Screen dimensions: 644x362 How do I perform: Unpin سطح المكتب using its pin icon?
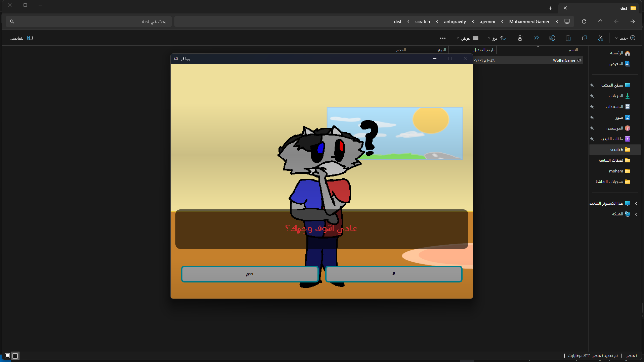tap(592, 85)
